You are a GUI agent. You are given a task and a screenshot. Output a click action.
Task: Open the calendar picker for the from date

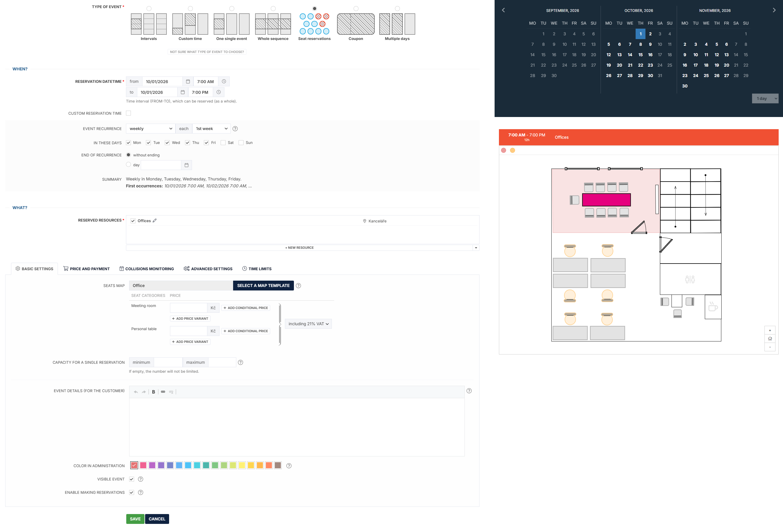[188, 82]
